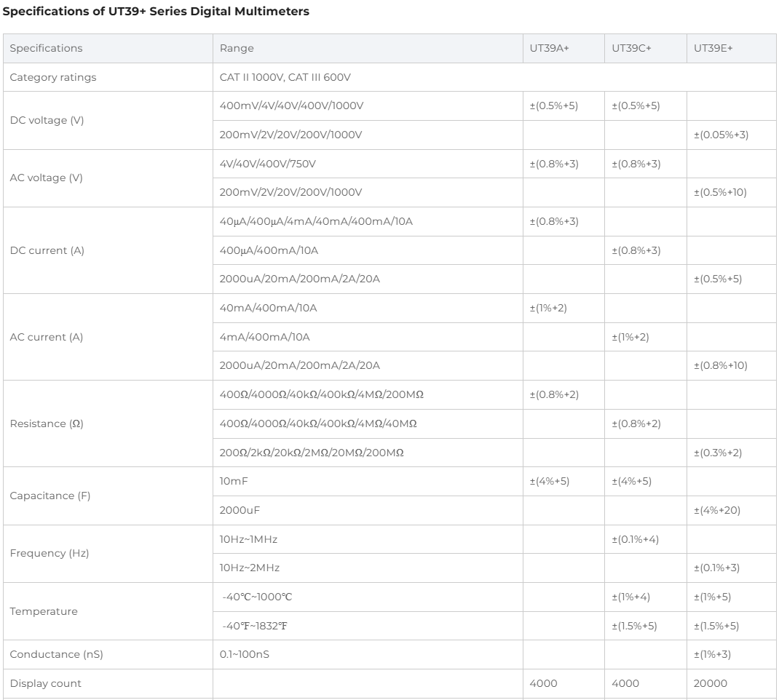Select the 'Specifications' column header
Viewport: 779px width, 700px height.
pos(108,48)
